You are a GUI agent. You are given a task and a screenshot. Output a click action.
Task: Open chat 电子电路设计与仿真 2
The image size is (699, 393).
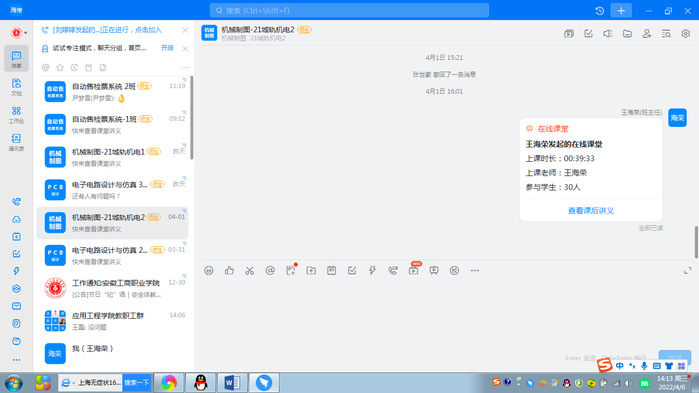pos(112,255)
